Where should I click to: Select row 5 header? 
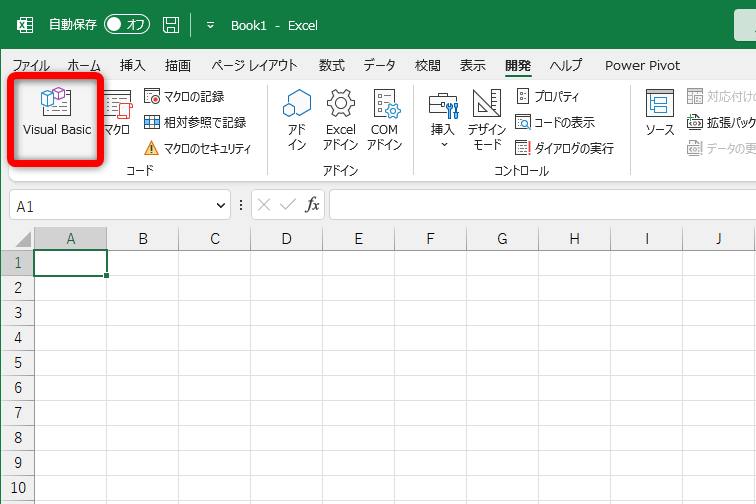coord(18,363)
